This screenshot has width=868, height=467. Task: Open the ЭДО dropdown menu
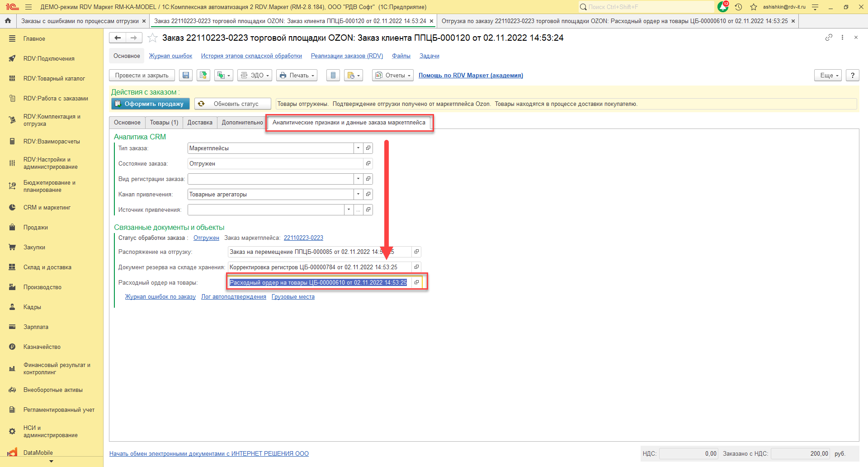(255, 76)
